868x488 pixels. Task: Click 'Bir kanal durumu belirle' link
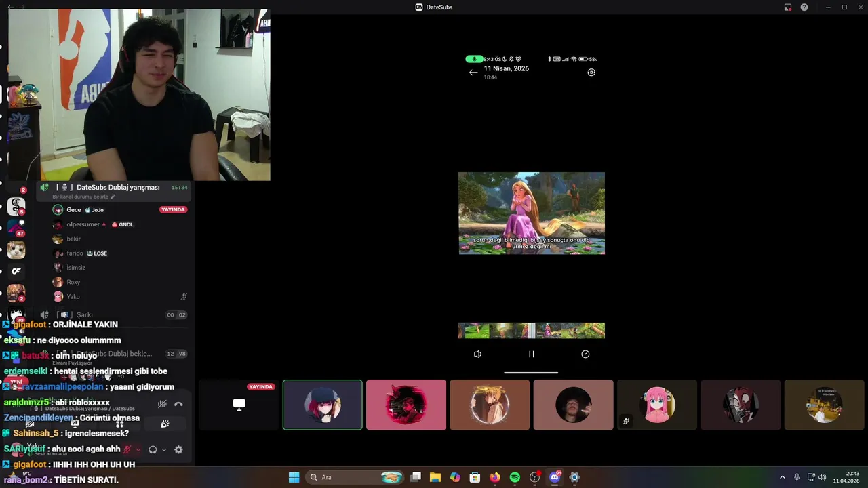tap(83, 197)
